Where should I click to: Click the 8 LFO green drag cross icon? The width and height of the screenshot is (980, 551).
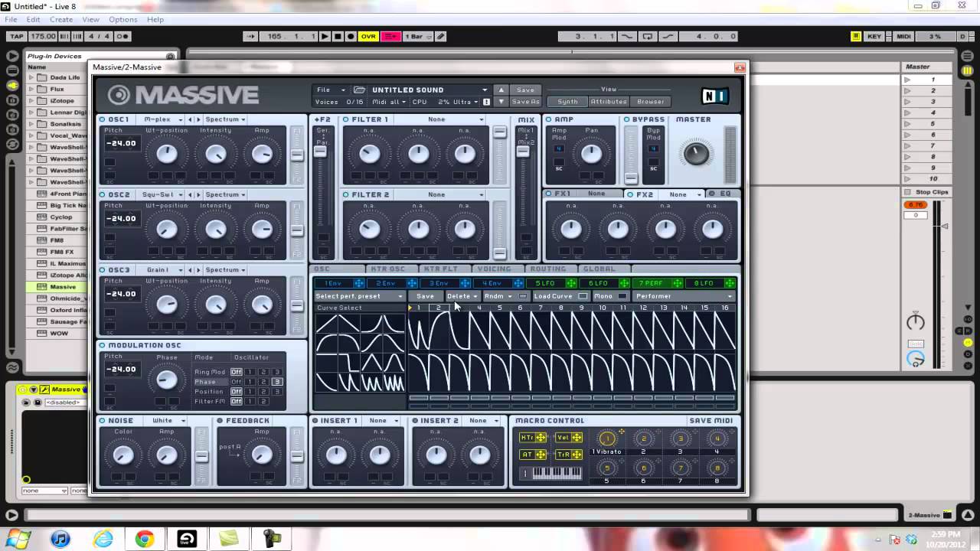point(730,283)
